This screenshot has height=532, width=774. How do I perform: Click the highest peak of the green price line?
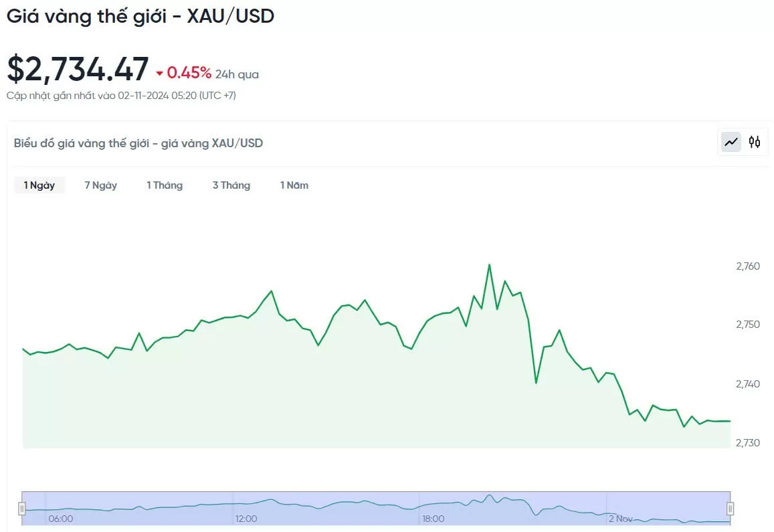tap(489, 265)
